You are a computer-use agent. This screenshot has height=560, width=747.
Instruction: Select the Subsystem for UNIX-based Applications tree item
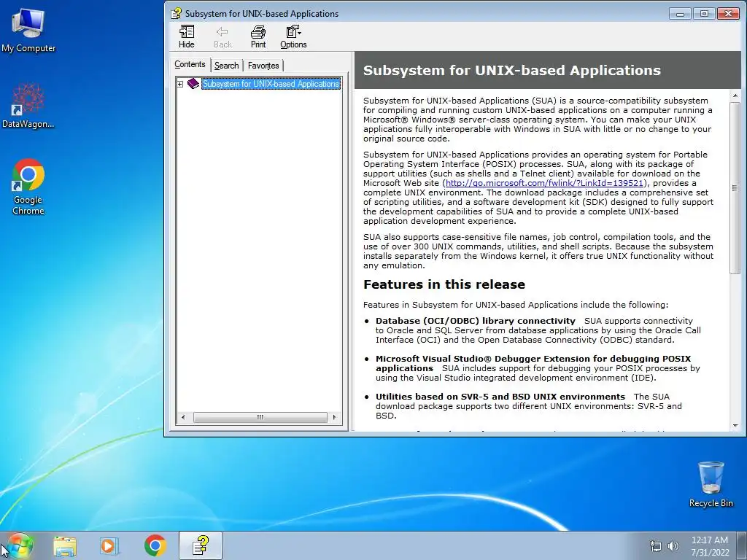[x=271, y=84]
